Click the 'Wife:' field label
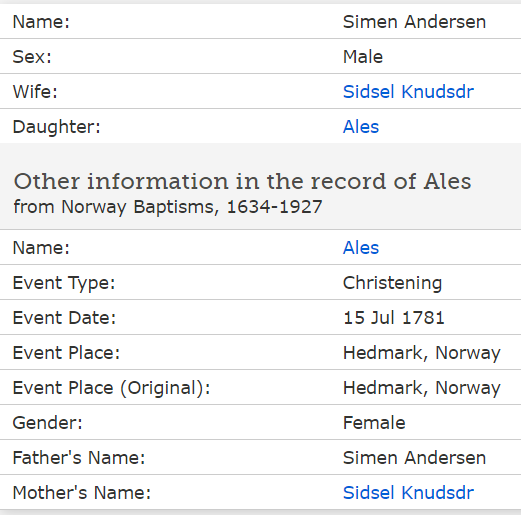This screenshot has height=515, width=521. [x=35, y=91]
